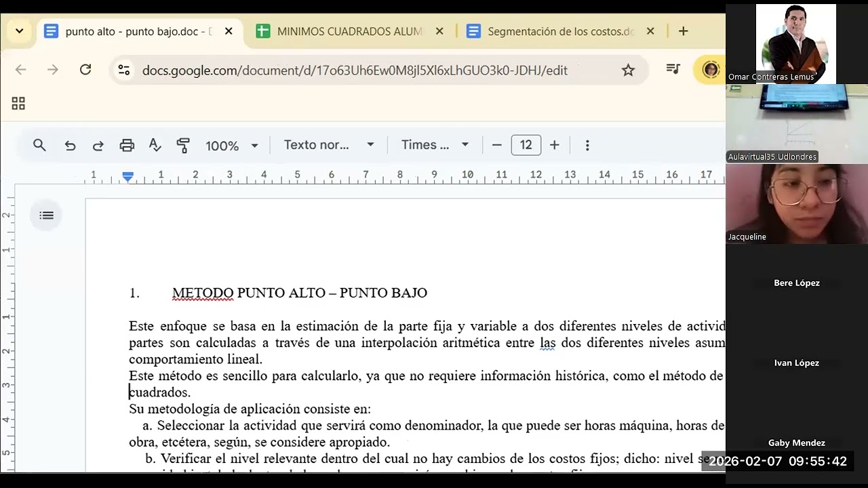The height and width of the screenshot is (488, 868).
Task: Open the media controls icon
Action: coord(673,69)
